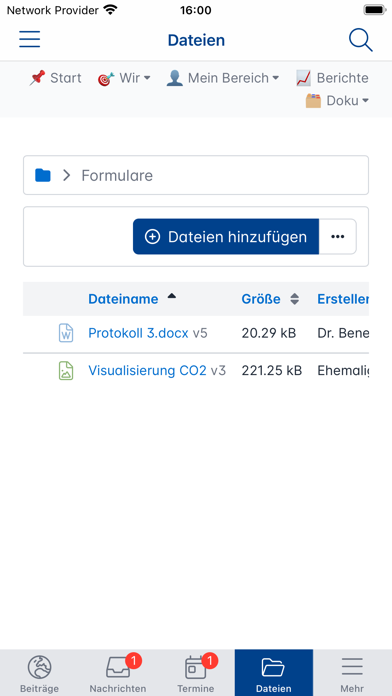This screenshot has height=696, width=392.
Task: Select the Dateien folder tab
Action: pyautogui.click(x=274, y=673)
